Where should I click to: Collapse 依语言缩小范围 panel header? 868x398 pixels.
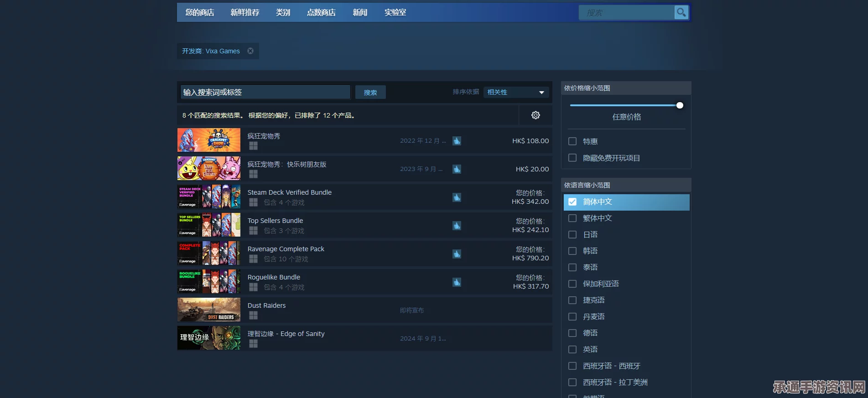626,185
